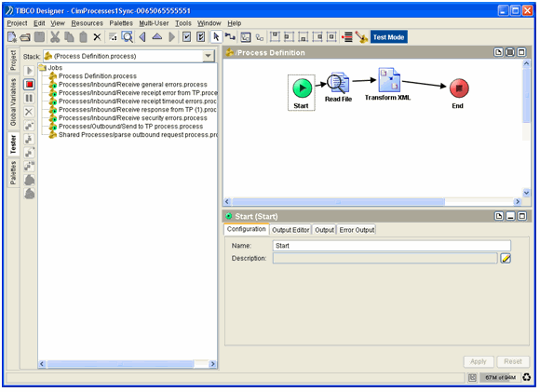Select Process Definition.process job in tree
540x392 pixels.
[x=98, y=76]
